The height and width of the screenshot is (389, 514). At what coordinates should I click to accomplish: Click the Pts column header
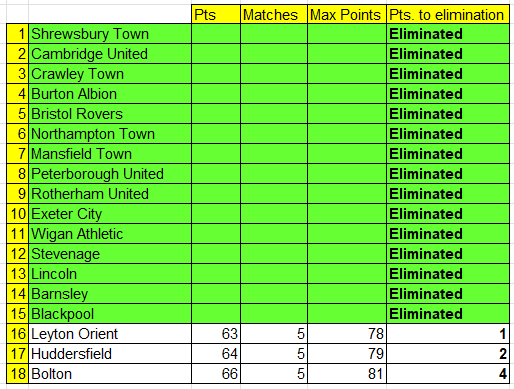216,14
